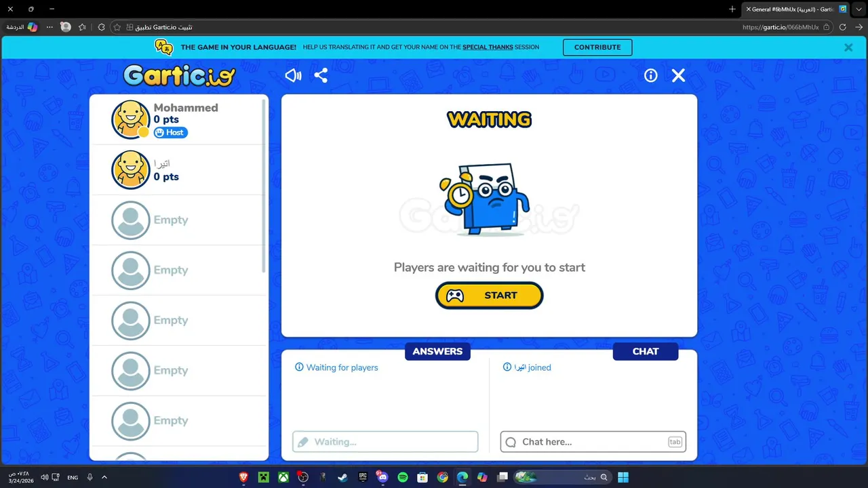This screenshot has width=868, height=488.
Task: Start the game with START button
Action: coord(489,296)
